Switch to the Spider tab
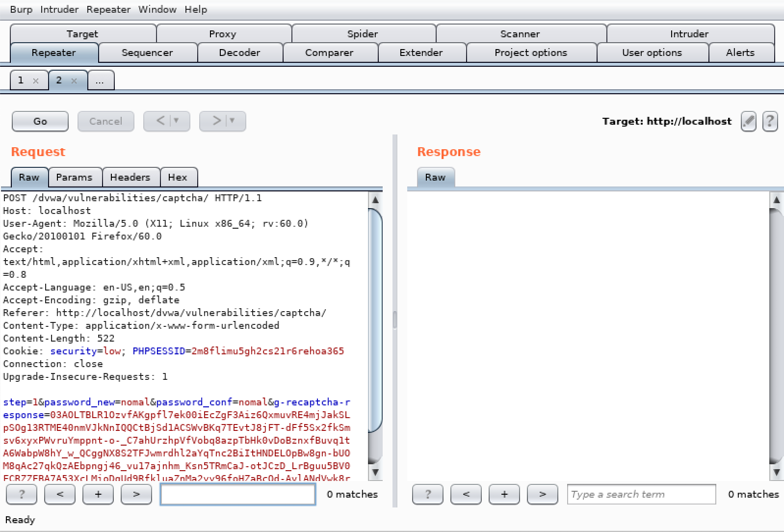The height and width of the screenshot is (532, 784). pyautogui.click(x=363, y=33)
